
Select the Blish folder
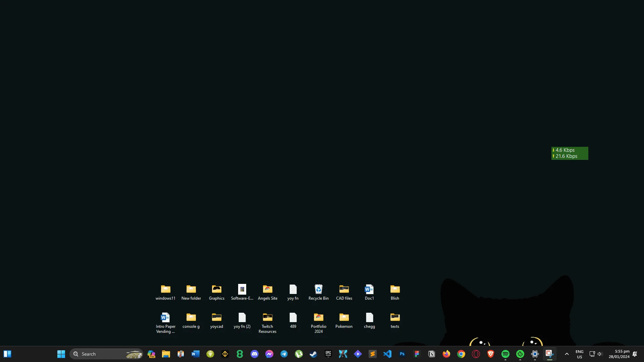pyautogui.click(x=395, y=292)
